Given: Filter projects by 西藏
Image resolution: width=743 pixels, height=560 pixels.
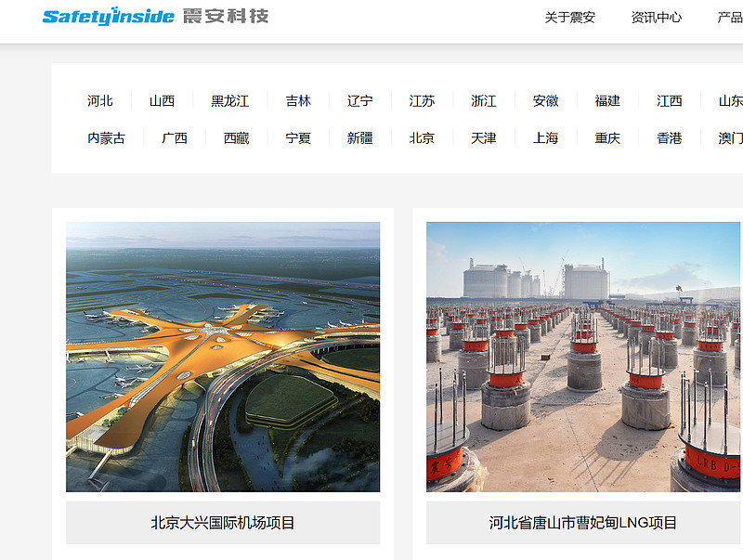Looking at the screenshot, I should (x=237, y=138).
